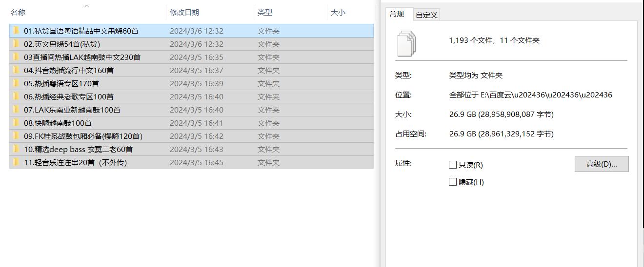Switch to the 自定义 tab
Screen dimensions: 644x267
pos(426,15)
